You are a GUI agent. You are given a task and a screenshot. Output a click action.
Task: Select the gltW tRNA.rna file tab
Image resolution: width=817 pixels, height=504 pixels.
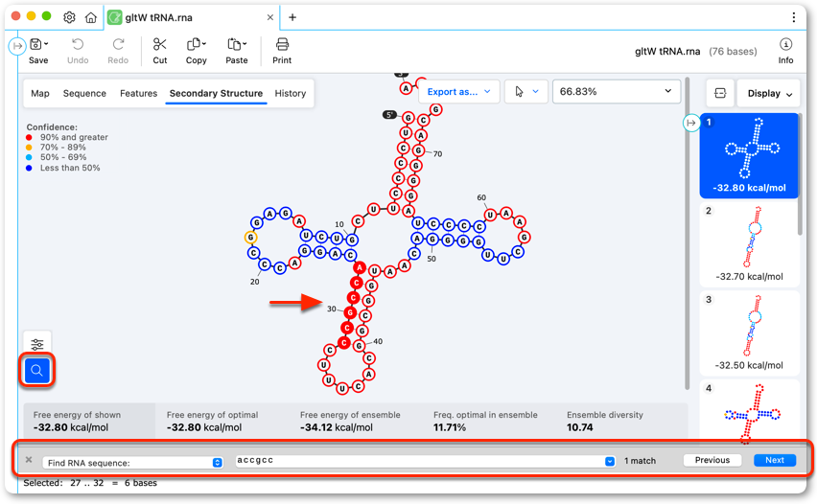pyautogui.click(x=191, y=17)
